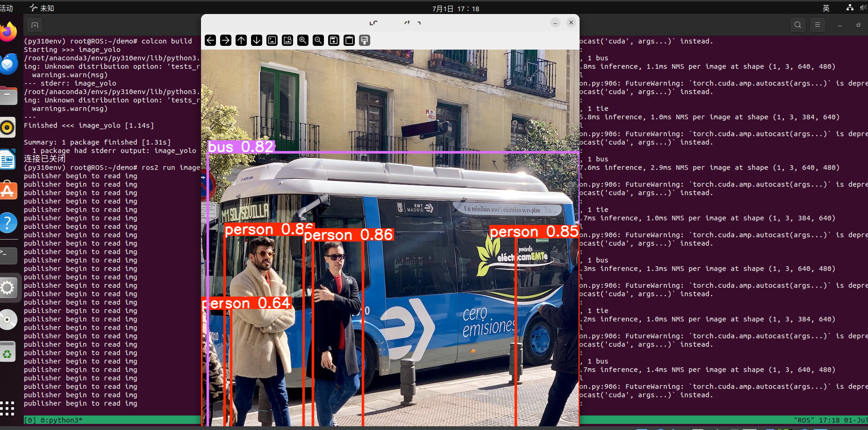Open the 活动 Activities overview
The width and height of the screenshot is (868, 430).
pos(7,8)
